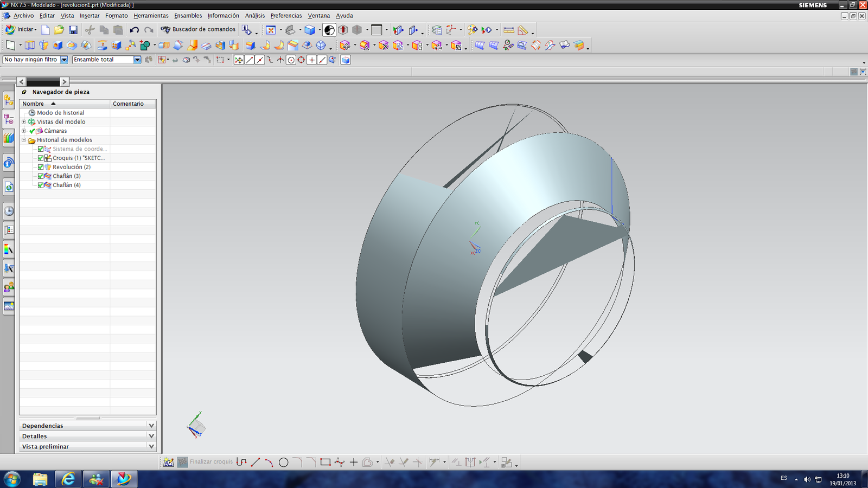The height and width of the screenshot is (488, 868).
Task: Click the volume icon in system tray
Action: click(807, 479)
